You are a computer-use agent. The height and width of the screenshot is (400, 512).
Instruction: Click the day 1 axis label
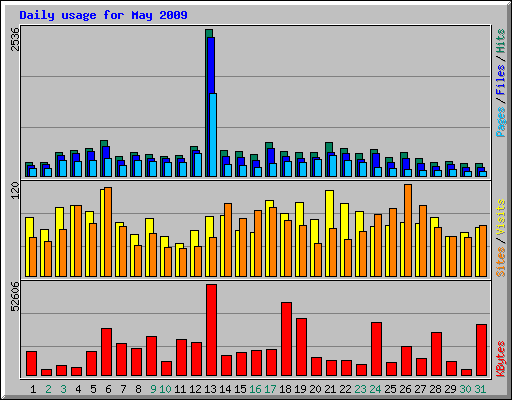[33, 389]
